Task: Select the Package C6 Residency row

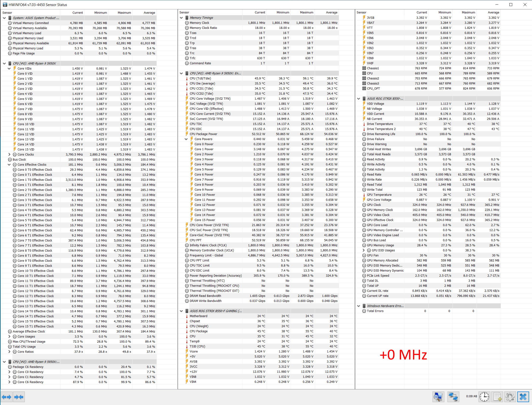Action: click(x=79, y=367)
